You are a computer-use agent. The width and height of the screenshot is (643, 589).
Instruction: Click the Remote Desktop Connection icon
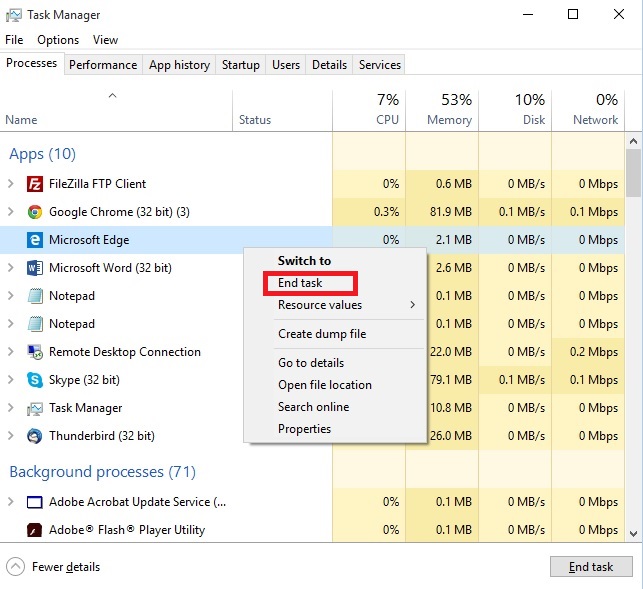click(x=35, y=352)
